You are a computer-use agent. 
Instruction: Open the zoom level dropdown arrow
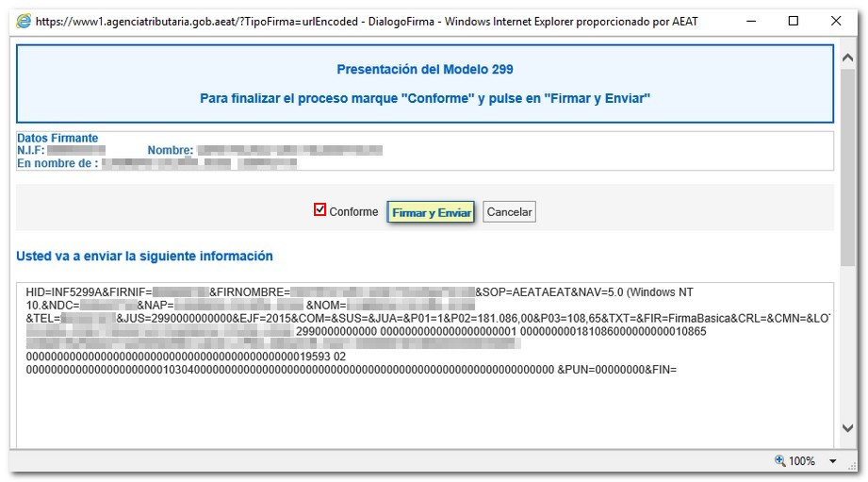coord(832,461)
